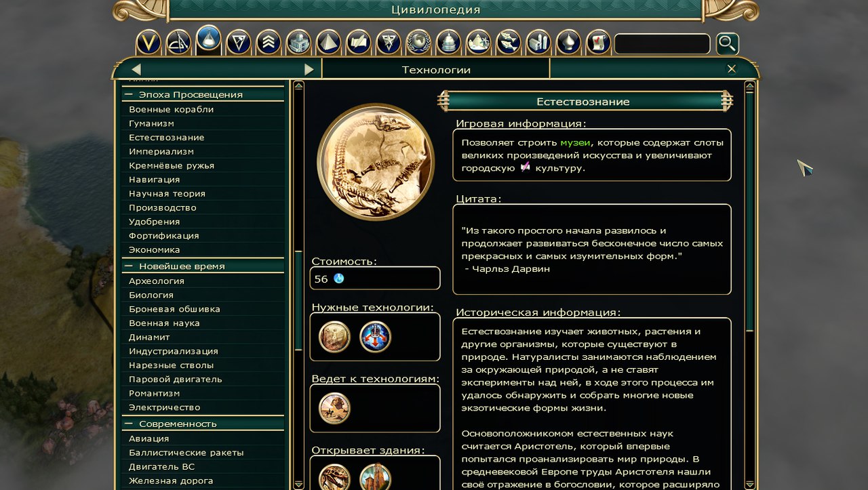Viewport: 868px width, 490px height.
Task: Go back with the left arrow button
Action: [136, 69]
